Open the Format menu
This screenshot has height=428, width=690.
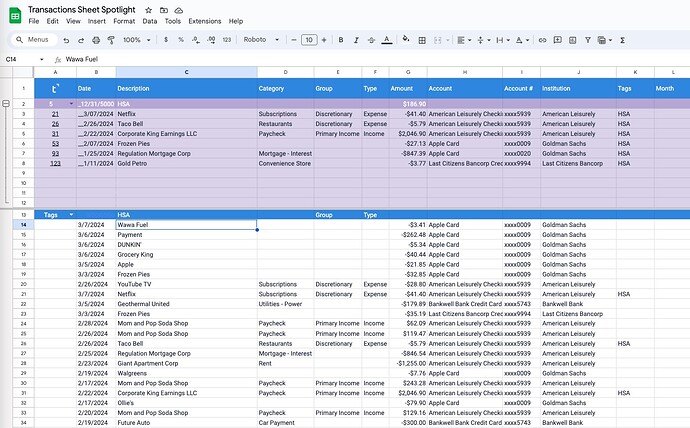coord(124,21)
